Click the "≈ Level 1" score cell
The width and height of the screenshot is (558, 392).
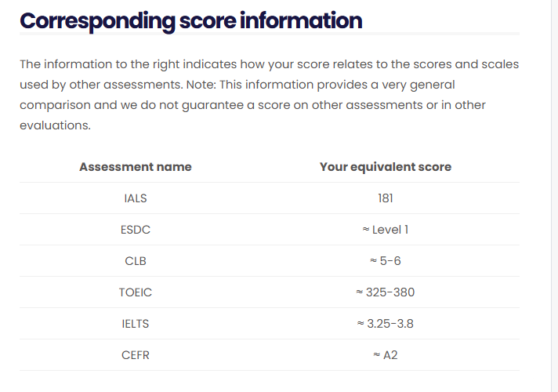[x=386, y=230]
